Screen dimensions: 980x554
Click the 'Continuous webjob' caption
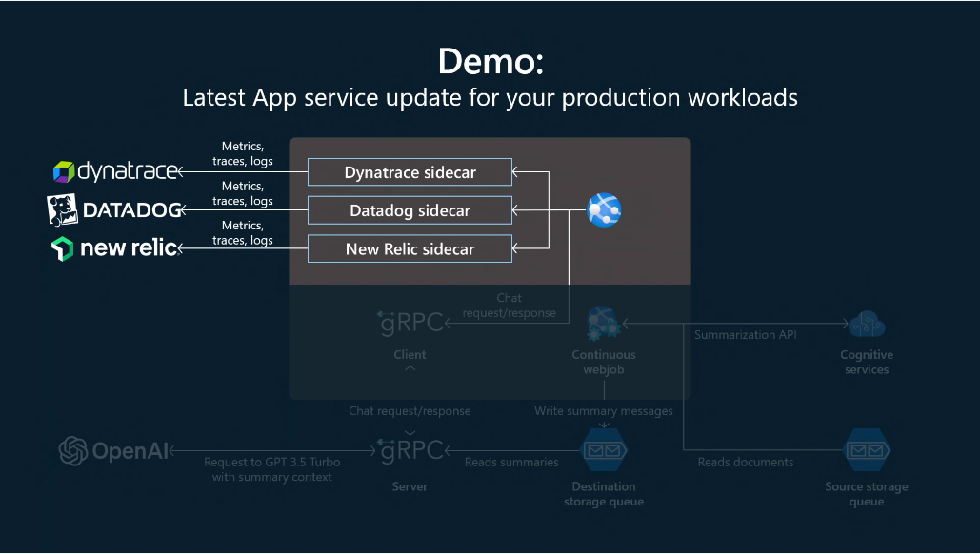point(604,362)
